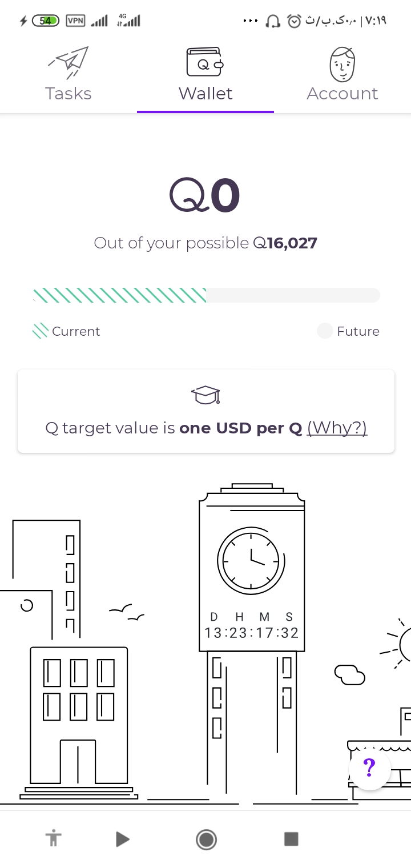
Task: Tap the wallet icon in header
Action: pos(205,62)
